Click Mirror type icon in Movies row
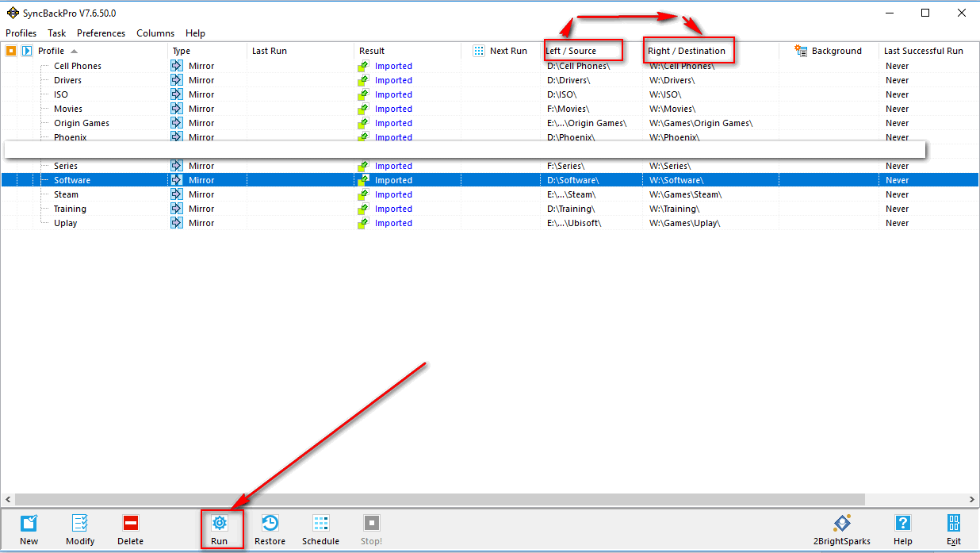This screenshot has width=980, height=553. (x=177, y=109)
